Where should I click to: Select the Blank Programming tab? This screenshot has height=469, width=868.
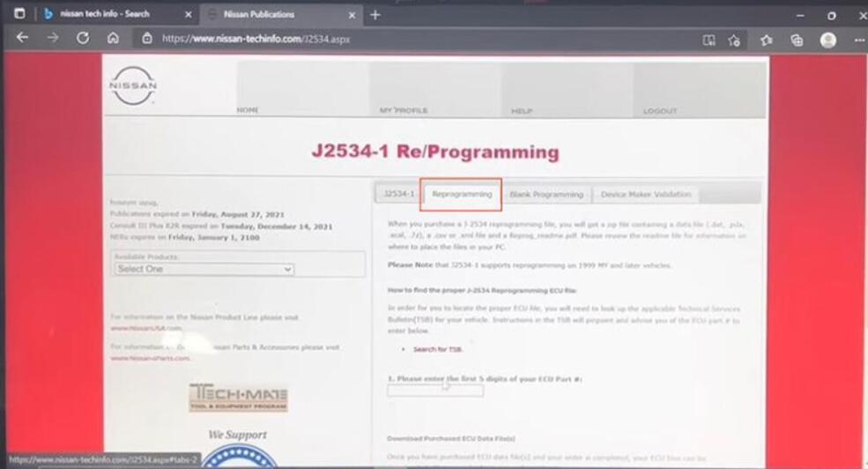click(546, 194)
